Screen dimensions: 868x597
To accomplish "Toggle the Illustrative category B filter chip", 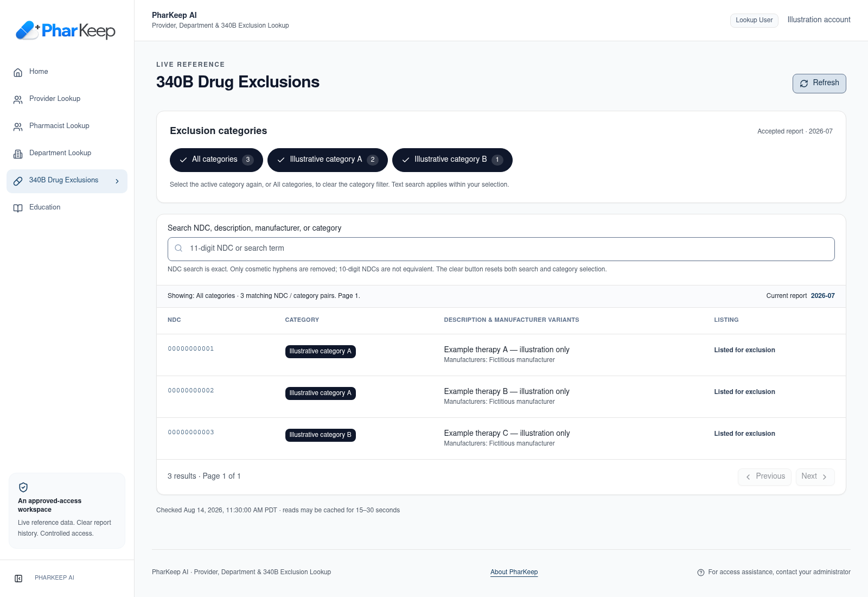I will point(452,160).
